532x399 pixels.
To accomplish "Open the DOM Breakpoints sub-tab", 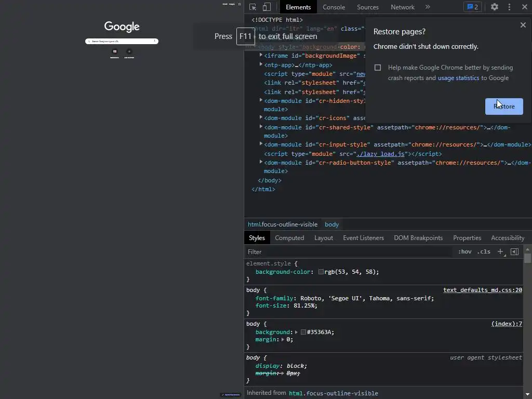I will [418, 238].
